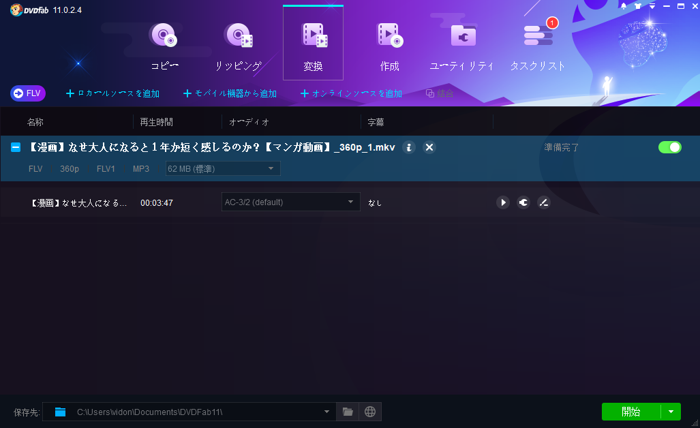
Task: Click the 00:03:47 duration value
Action: click(157, 203)
